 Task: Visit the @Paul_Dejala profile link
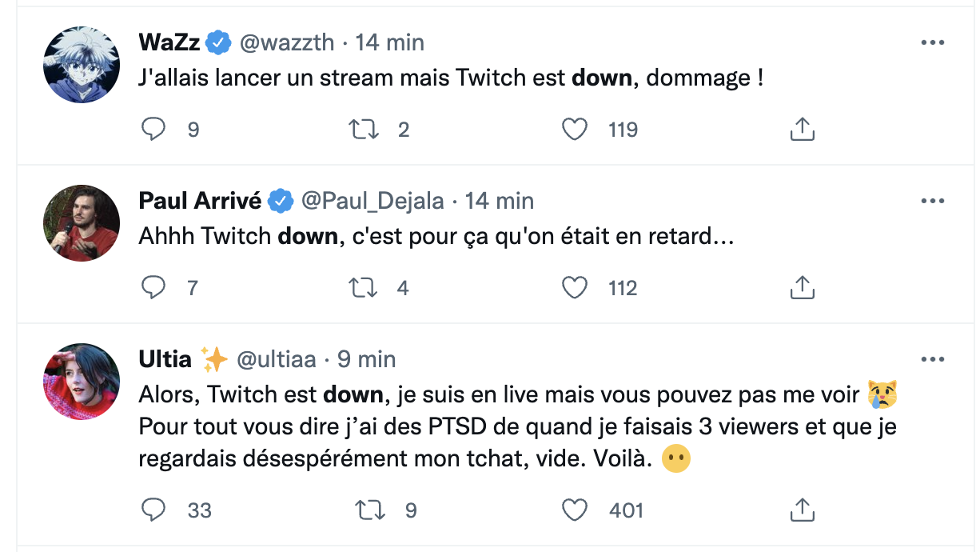coord(372,201)
